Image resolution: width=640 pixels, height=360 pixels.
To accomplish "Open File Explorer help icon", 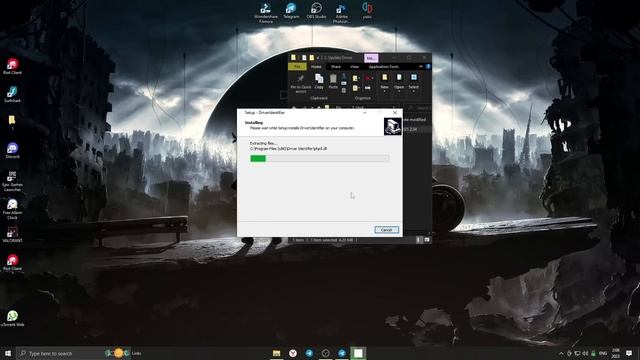I will 428,67.
